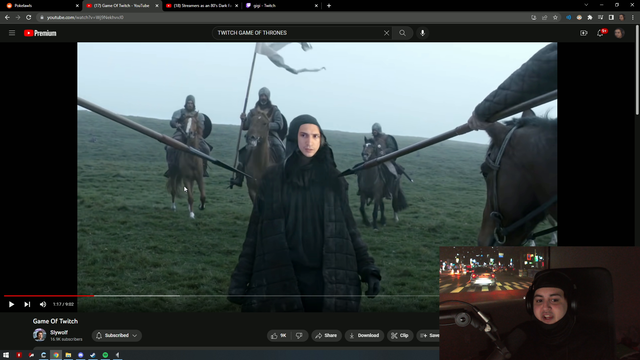Toggle the browser side panel

coord(611,18)
